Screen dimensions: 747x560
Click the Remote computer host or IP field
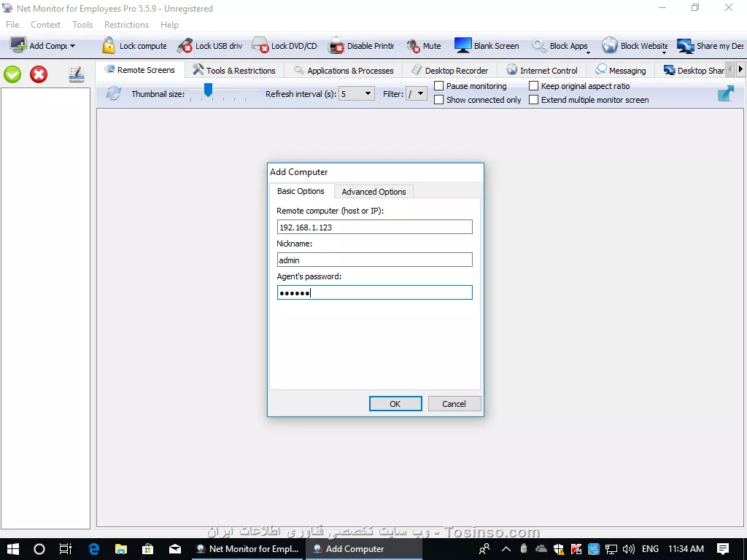point(374,227)
